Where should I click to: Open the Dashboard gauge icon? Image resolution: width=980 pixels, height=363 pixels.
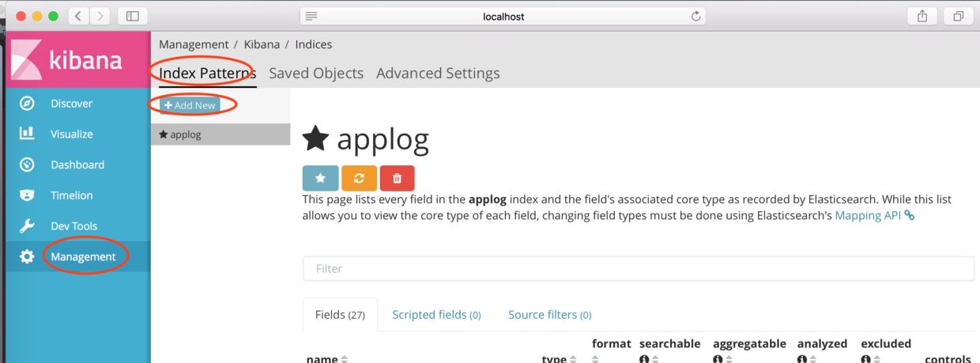(x=27, y=164)
